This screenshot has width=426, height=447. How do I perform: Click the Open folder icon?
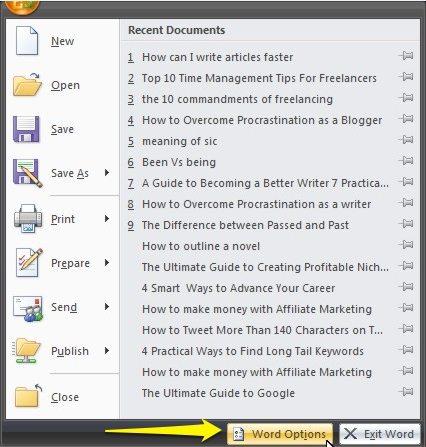click(27, 85)
